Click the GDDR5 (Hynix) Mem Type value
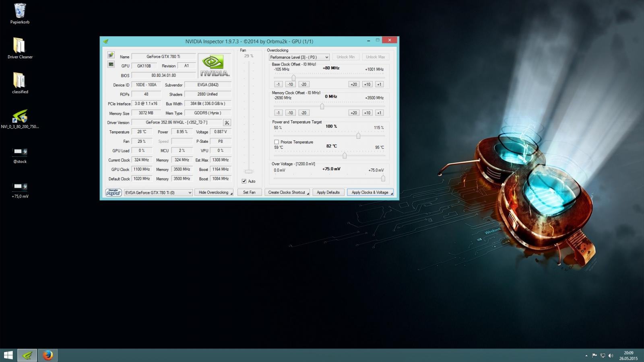Image resolution: width=644 pixels, height=362 pixels. click(x=208, y=113)
